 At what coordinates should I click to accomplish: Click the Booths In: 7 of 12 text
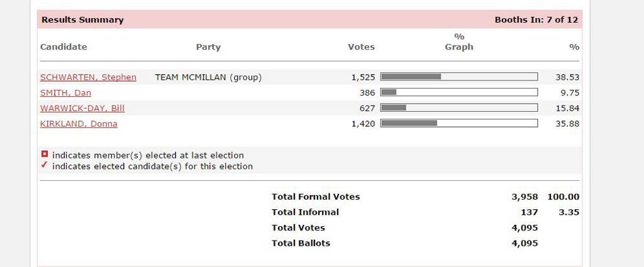536,19
